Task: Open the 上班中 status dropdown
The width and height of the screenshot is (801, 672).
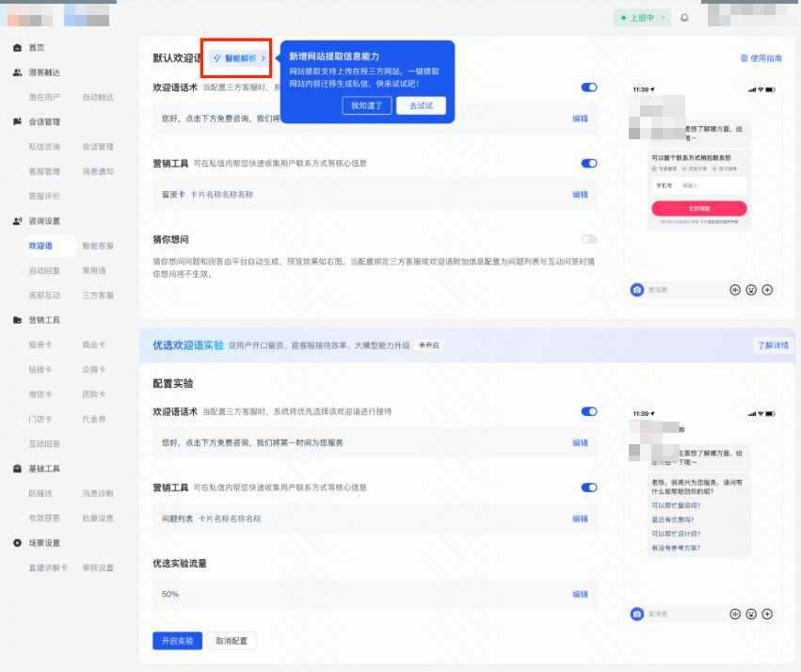Action: click(642, 17)
